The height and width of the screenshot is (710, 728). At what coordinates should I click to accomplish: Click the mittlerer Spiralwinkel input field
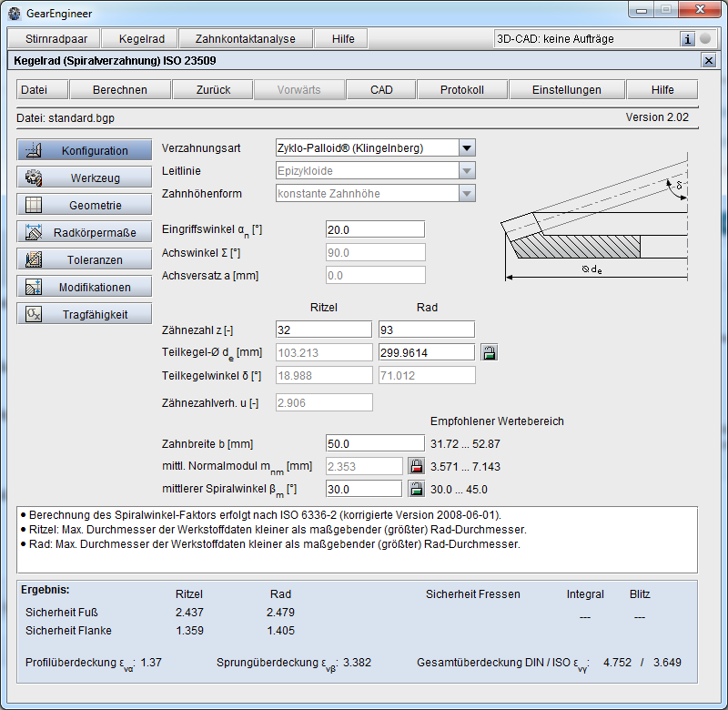pyautogui.click(x=364, y=489)
